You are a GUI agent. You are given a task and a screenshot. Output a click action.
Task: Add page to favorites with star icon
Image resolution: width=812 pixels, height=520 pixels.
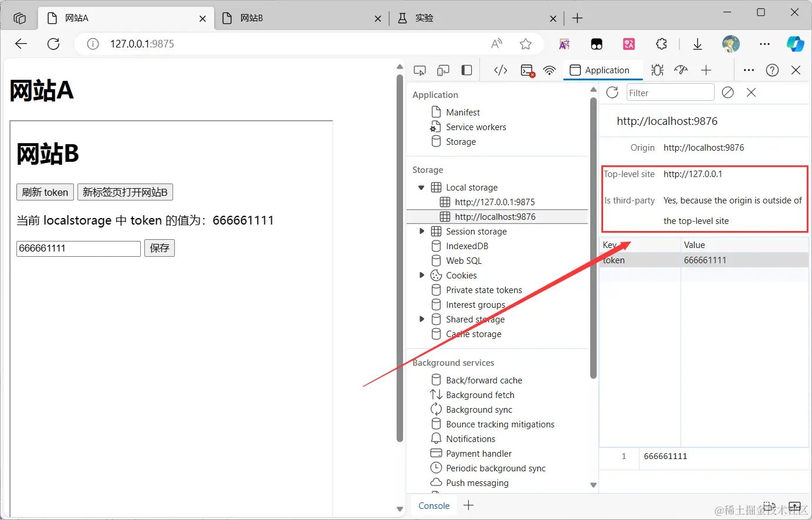(526, 44)
